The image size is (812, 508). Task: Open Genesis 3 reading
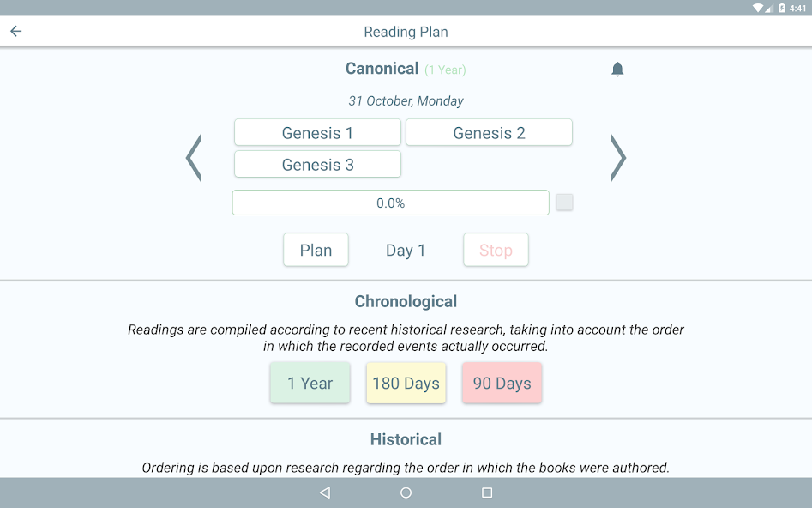(x=317, y=164)
